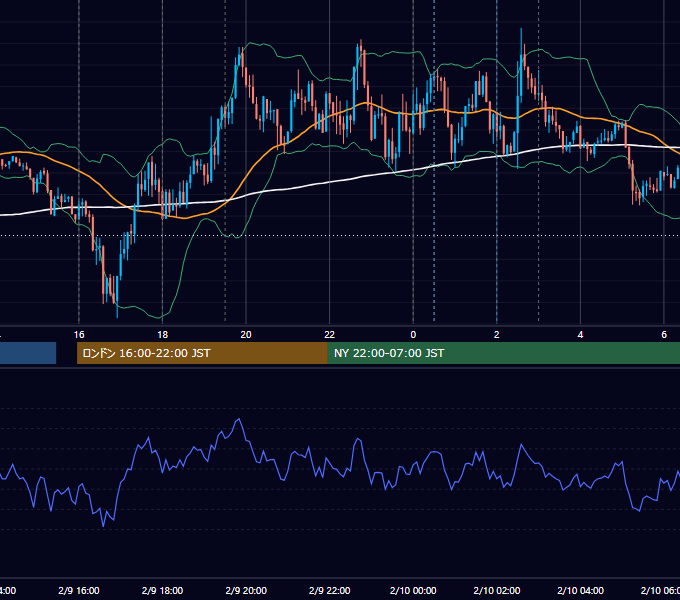Click the '2/9 16:00' date label
This screenshot has height=600, width=680.
(79, 590)
